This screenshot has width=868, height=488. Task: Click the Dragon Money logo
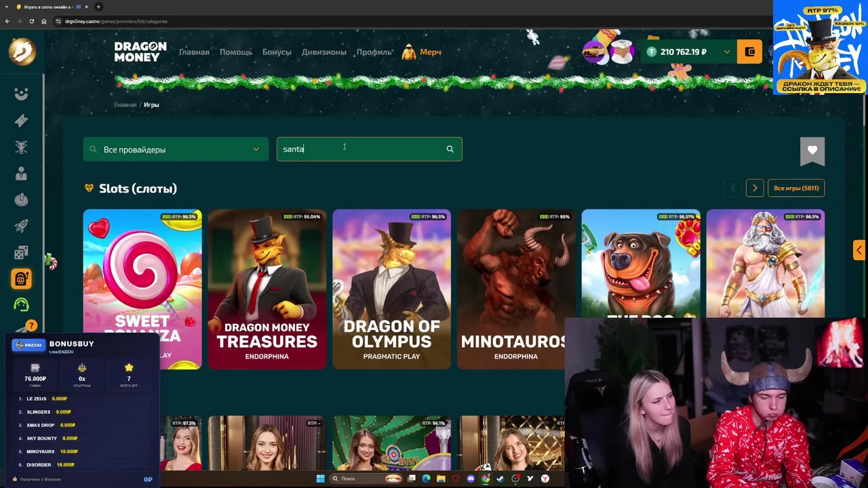pos(140,52)
